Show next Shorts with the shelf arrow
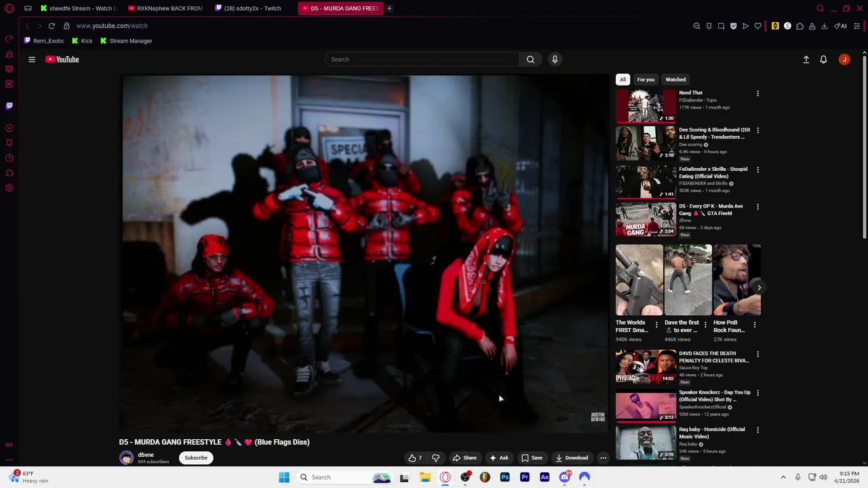The height and width of the screenshot is (488, 868). 759,287
